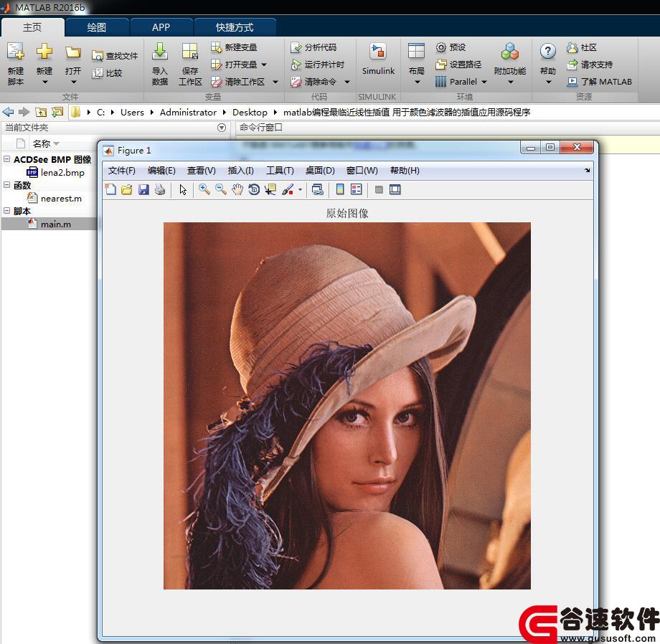Open the 插入(I) menu in Figure 1
Image resolution: width=660 pixels, height=644 pixels.
(x=240, y=171)
